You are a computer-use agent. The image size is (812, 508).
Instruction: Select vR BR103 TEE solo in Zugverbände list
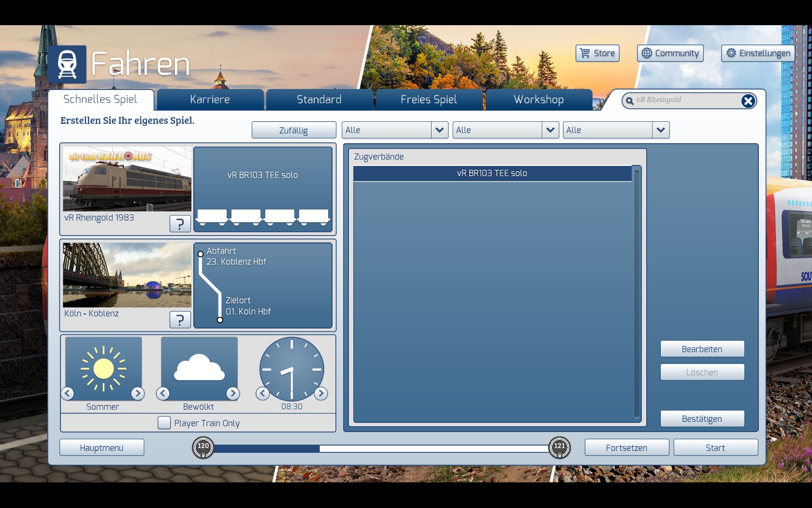[x=493, y=173]
